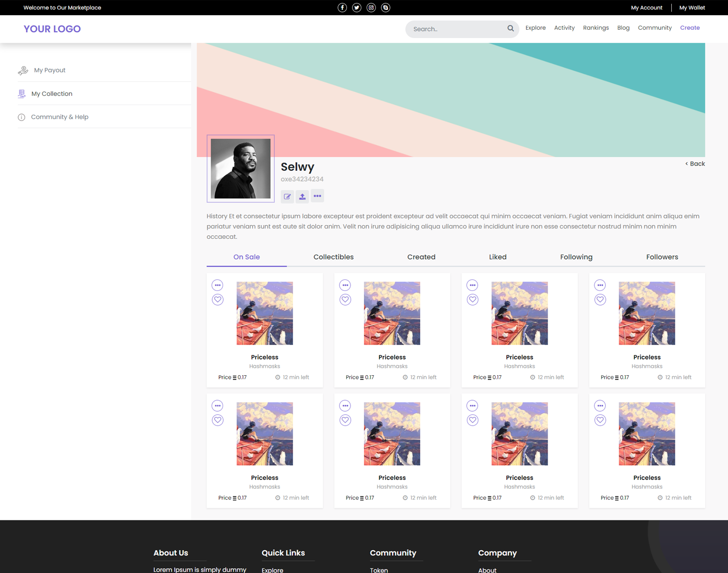Open the Facebook social link

[x=342, y=7]
